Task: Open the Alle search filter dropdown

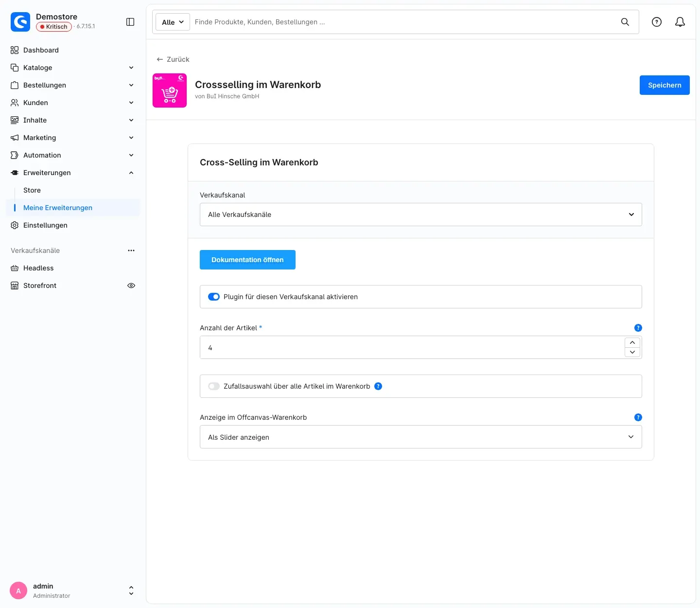Action: 173,22
